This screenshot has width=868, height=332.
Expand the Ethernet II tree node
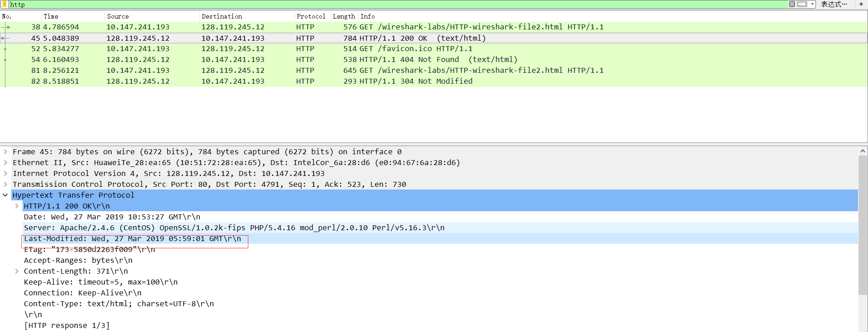coord(5,162)
